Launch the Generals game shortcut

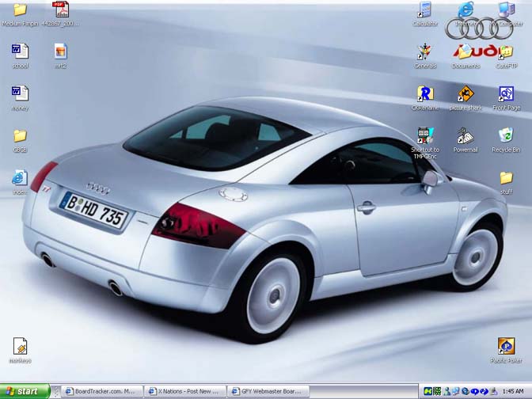[x=425, y=52]
